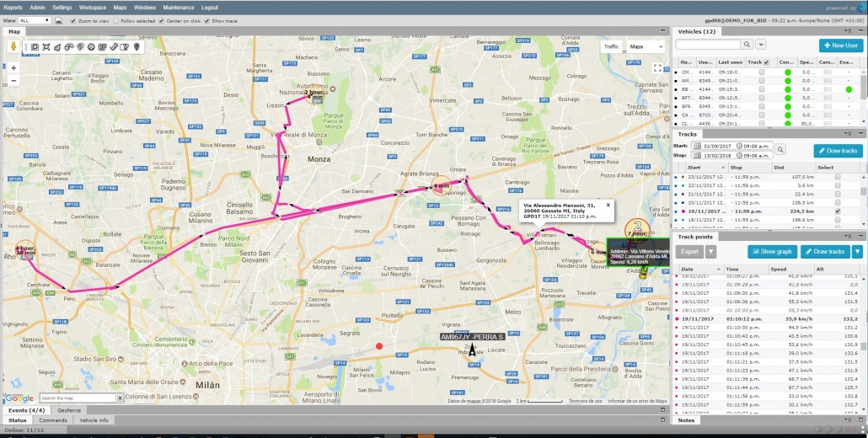Select the fit-bounds map tool icon
Screen dimensions: 868x438
[46, 47]
